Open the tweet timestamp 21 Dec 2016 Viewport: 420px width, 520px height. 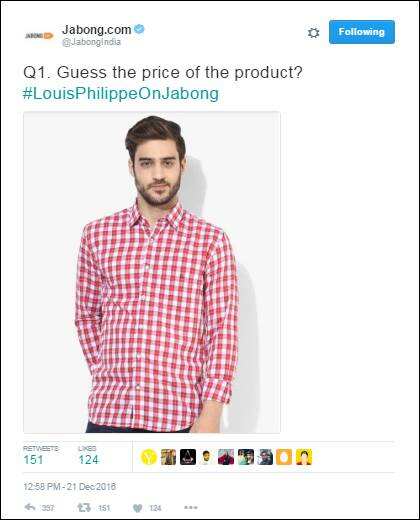[69, 486]
